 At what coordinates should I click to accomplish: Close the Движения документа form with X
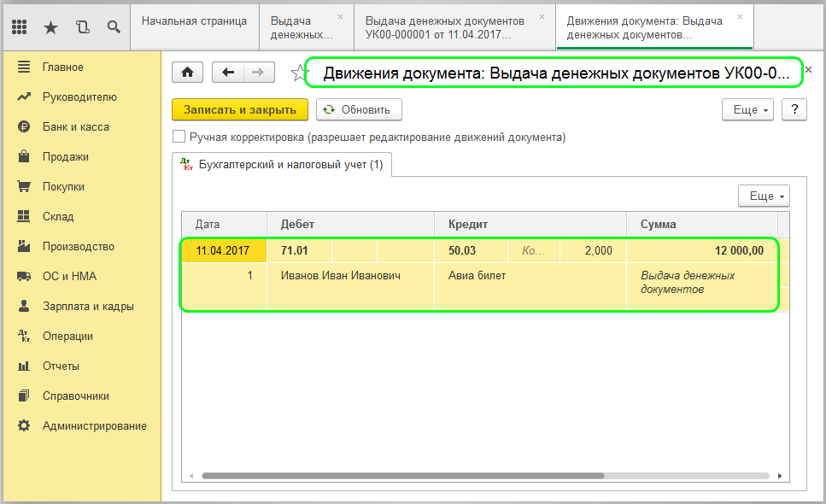click(809, 69)
